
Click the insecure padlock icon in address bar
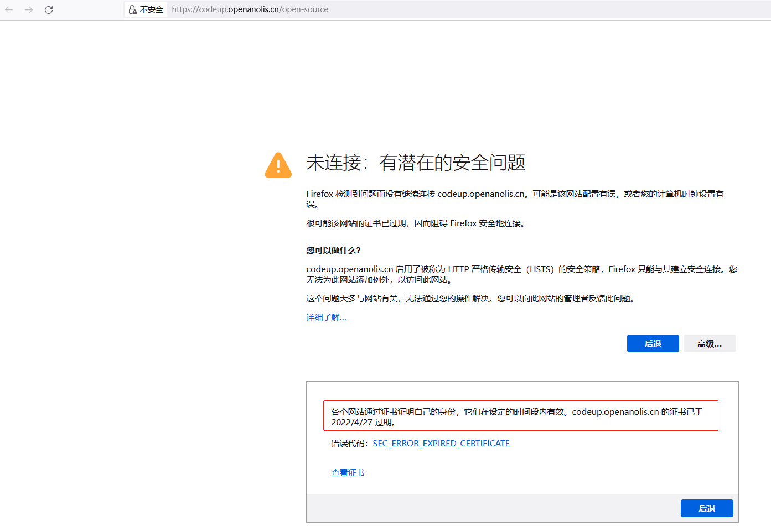coord(133,9)
